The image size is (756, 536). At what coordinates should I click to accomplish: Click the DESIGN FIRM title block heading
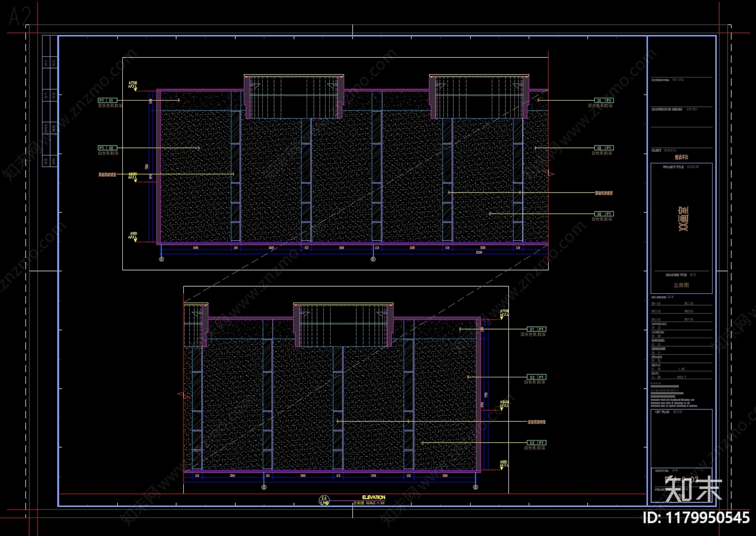coord(660,80)
